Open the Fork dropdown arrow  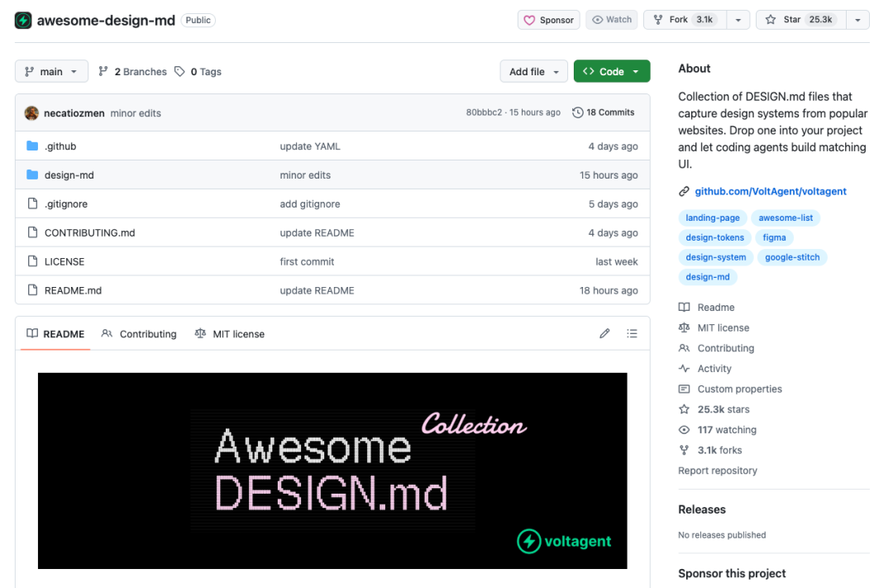(738, 20)
